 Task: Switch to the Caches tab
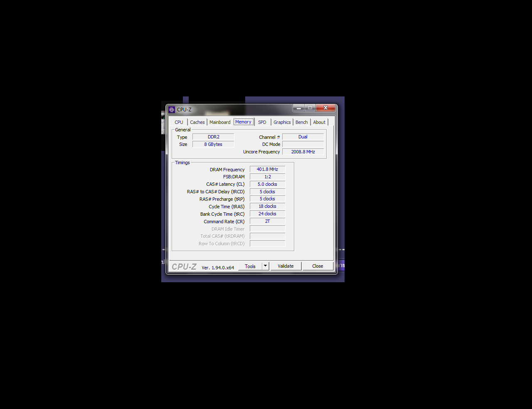click(197, 122)
